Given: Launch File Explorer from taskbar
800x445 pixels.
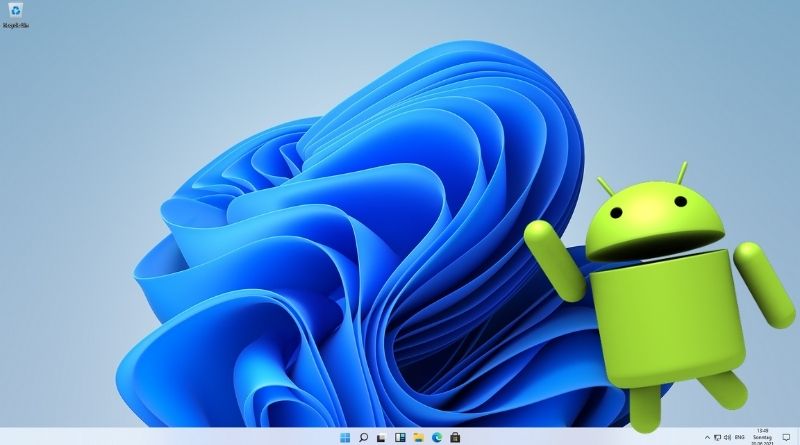Looking at the screenshot, I should click(x=418, y=437).
